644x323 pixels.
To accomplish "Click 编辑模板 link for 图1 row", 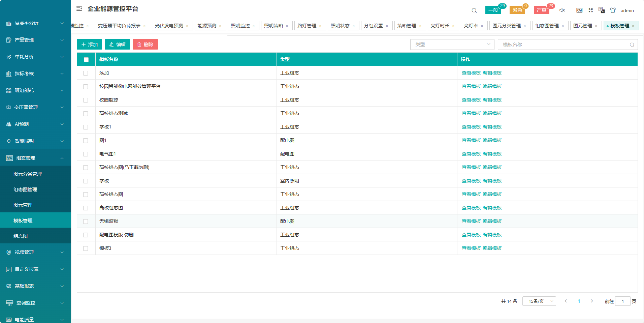I will point(492,140).
